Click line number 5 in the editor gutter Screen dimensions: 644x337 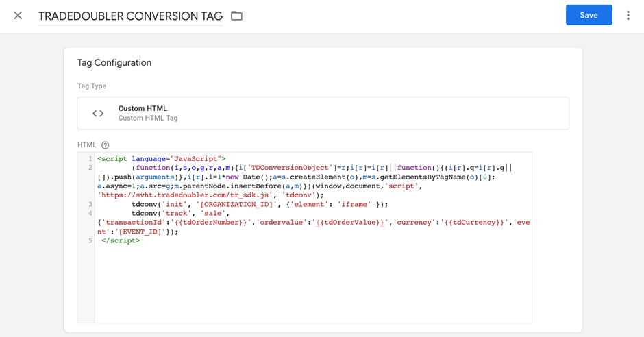90,241
